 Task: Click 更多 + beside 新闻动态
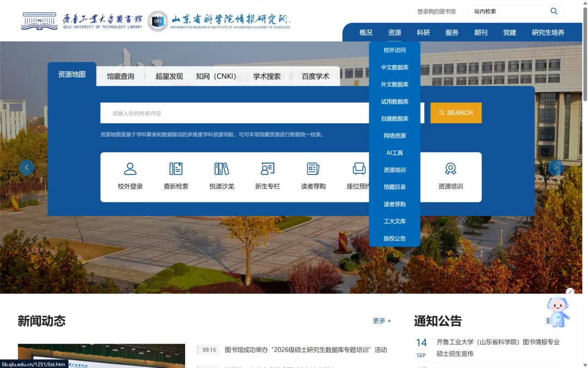click(382, 321)
